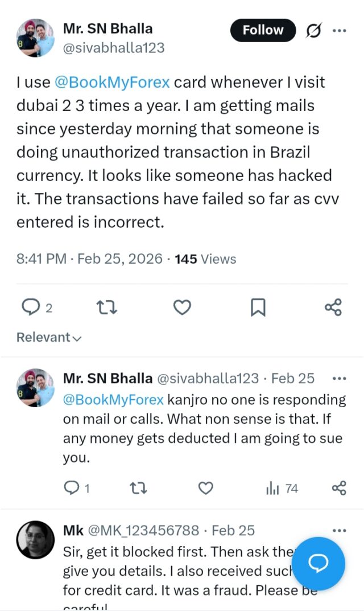Image resolution: width=364 pixels, height=611 pixels.
Task: Like the main tweet with heart icon
Action: click(x=182, y=307)
